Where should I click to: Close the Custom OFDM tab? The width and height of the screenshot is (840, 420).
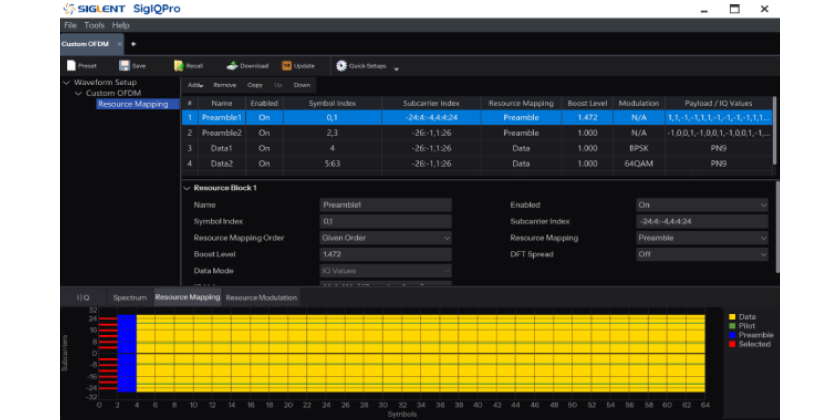119,44
